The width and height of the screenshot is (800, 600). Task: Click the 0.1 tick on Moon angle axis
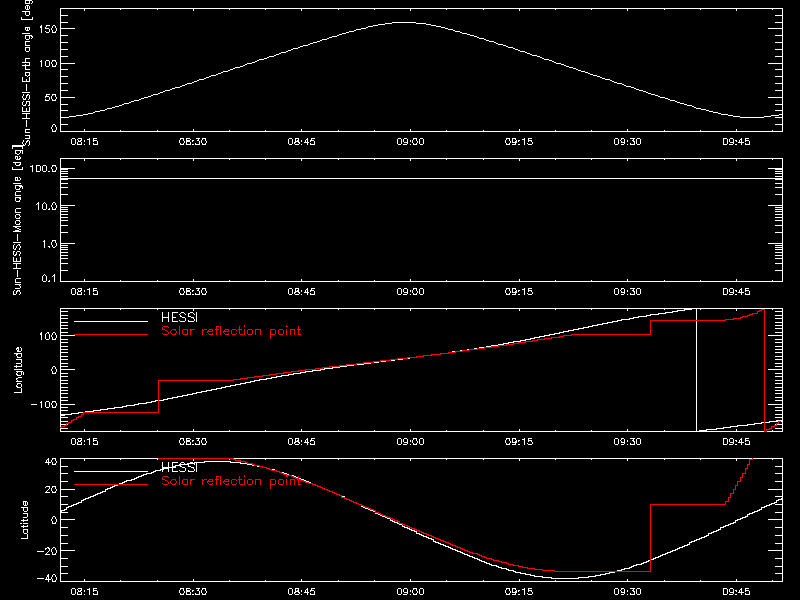tap(49, 279)
